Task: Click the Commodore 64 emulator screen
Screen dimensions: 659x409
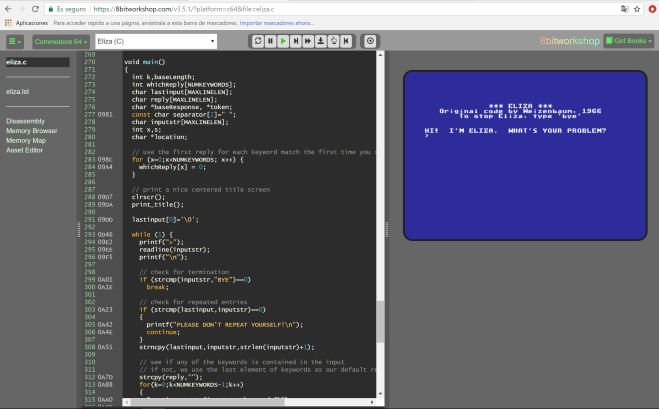Action: pos(525,156)
